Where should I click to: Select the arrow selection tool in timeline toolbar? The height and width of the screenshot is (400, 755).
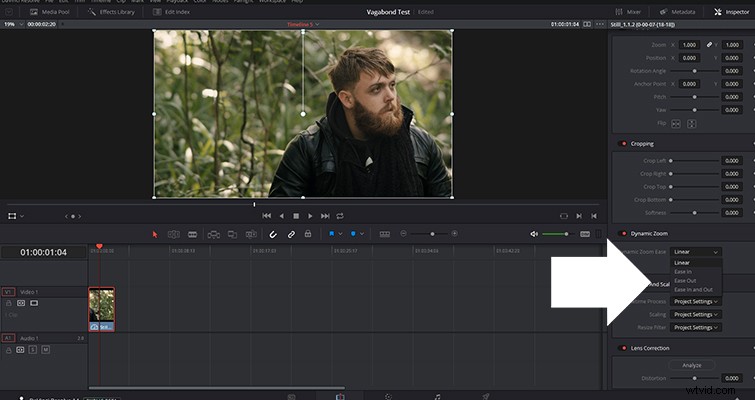point(155,234)
